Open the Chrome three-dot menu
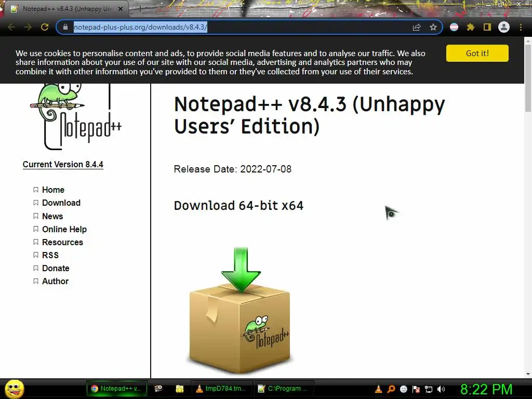532x399 pixels. [521, 27]
